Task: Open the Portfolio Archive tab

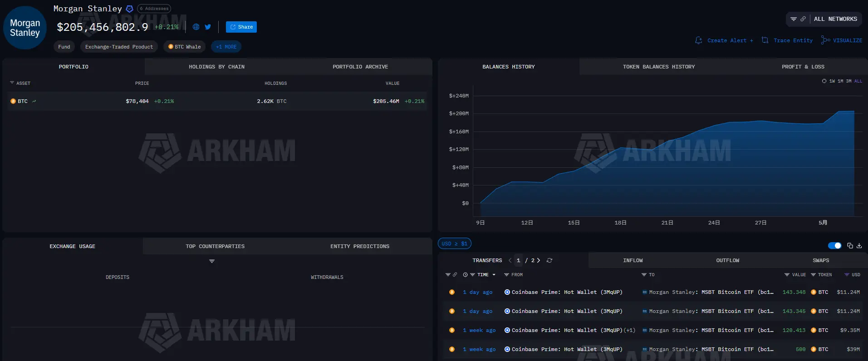Action: pyautogui.click(x=360, y=67)
